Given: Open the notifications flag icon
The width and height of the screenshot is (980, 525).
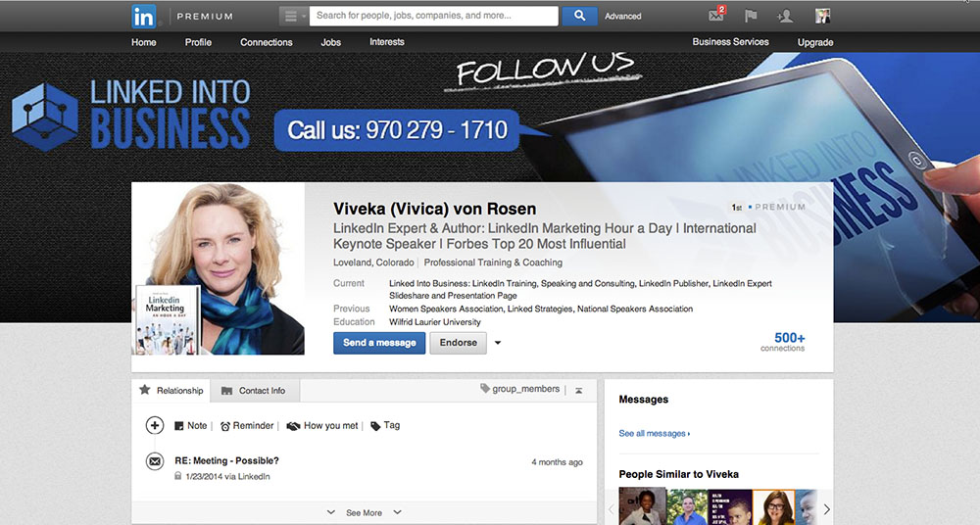Looking at the screenshot, I should (x=751, y=17).
